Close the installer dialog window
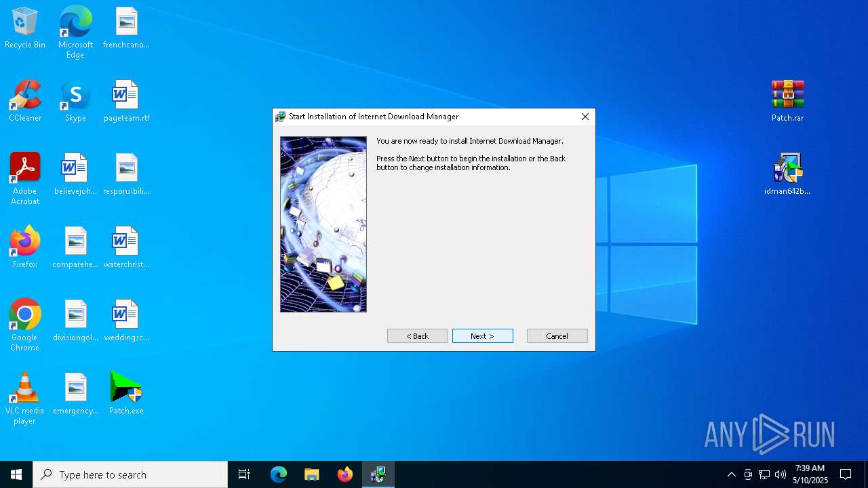Image resolution: width=868 pixels, height=488 pixels. coord(585,117)
